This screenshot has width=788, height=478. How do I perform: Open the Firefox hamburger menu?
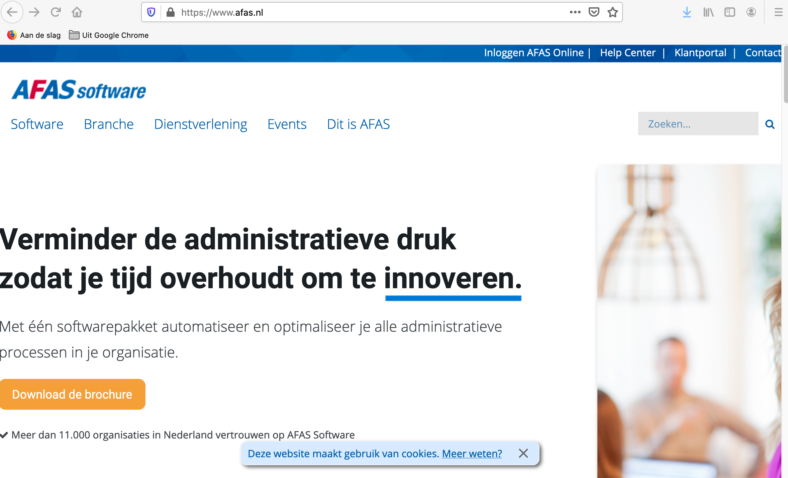click(778, 12)
